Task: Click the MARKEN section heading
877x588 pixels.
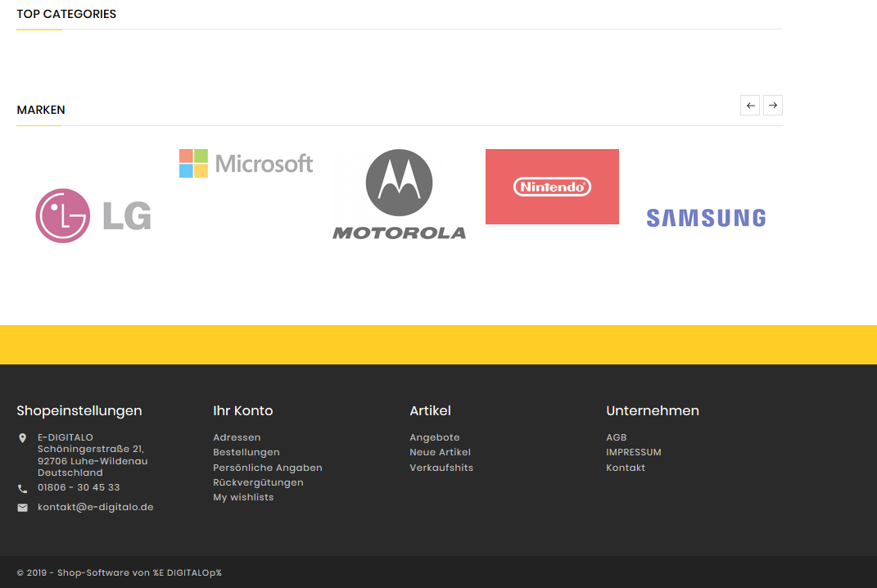Action: 41,110
